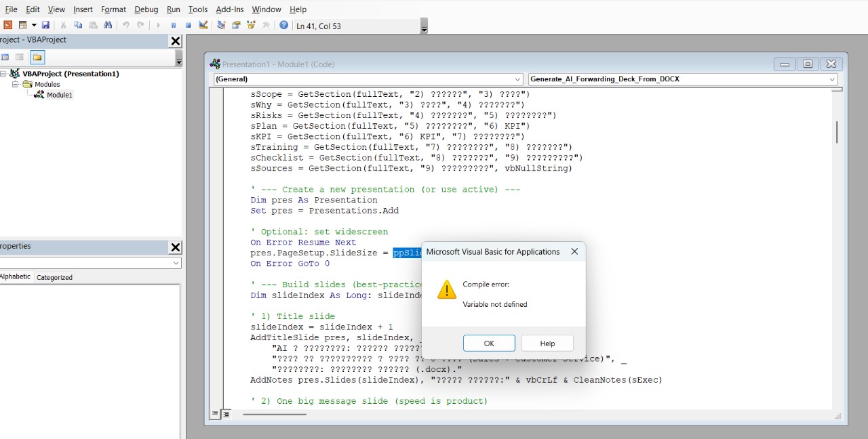Image resolution: width=868 pixels, height=439 pixels.
Task: Click the blue Help question mark icon
Action: (x=283, y=25)
